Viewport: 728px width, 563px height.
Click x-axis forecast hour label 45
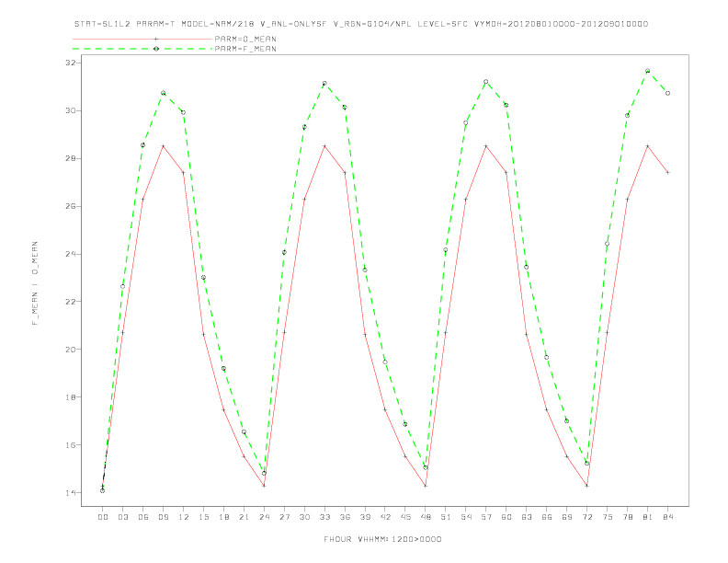pyautogui.click(x=405, y=517)
